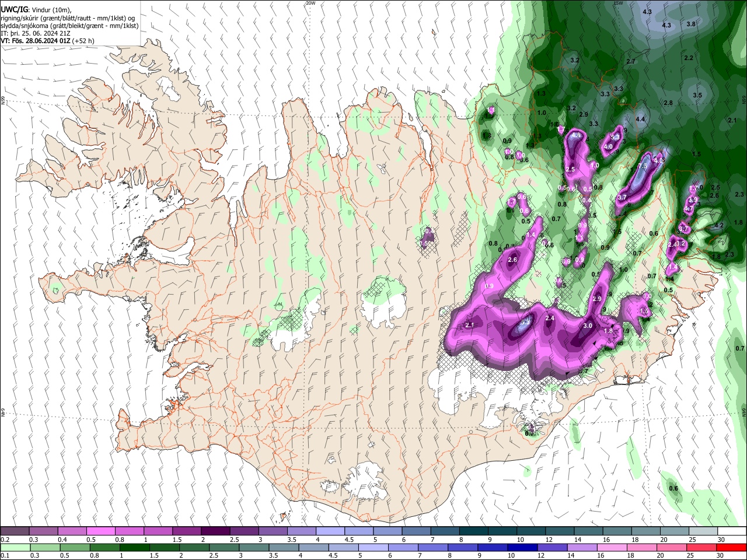
Task: Click the bright red swatch after 30
Action: pyautogui.click(x=731, y=547)
